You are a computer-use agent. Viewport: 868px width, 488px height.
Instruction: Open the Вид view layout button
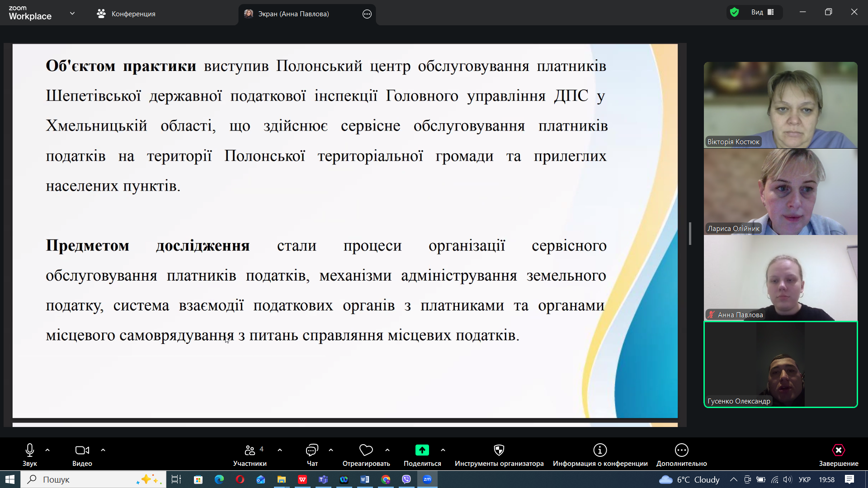click(x=763, y=12)
